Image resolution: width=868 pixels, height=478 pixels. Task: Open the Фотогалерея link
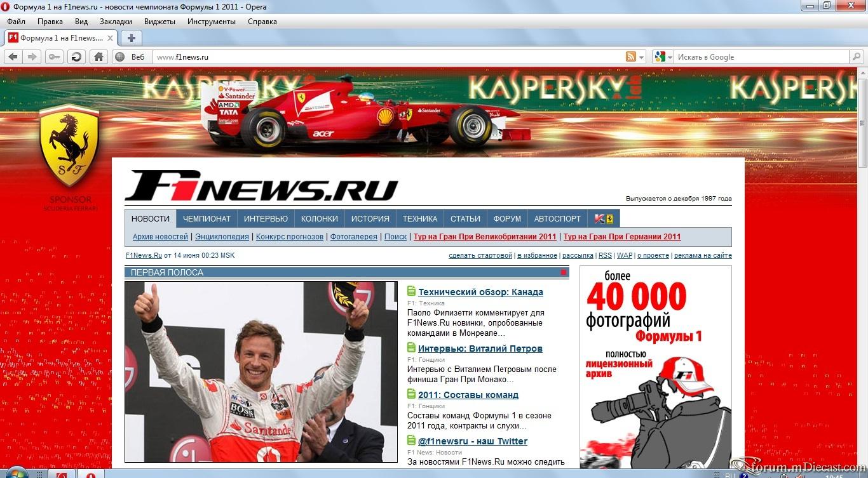pyautogui.click(x=354, y=237)
